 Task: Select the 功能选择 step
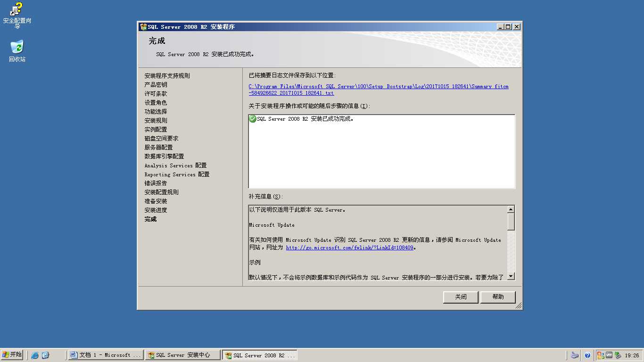(x=156, y=112)
